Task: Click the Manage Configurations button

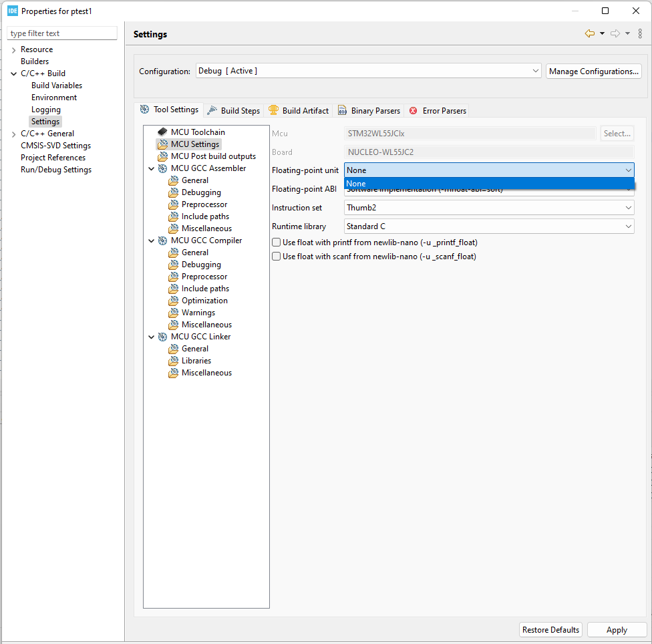Action: (x=593, y=71)
